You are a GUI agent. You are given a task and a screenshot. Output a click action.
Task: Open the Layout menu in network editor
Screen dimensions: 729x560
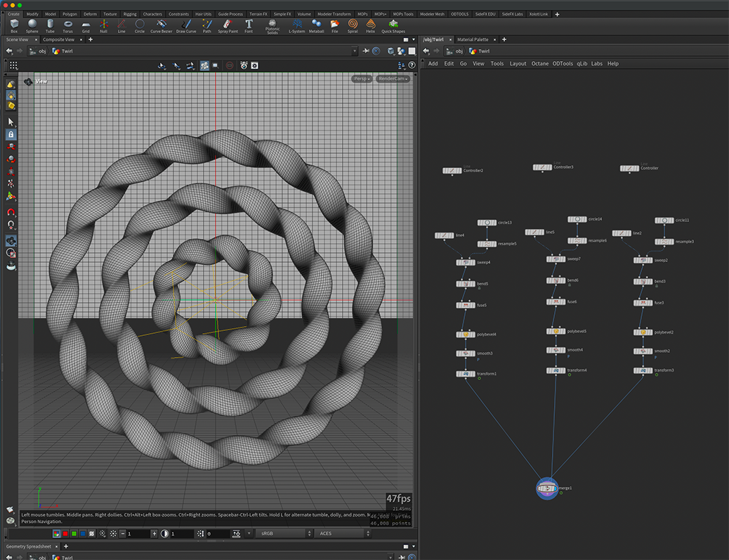tap(518, 64)
